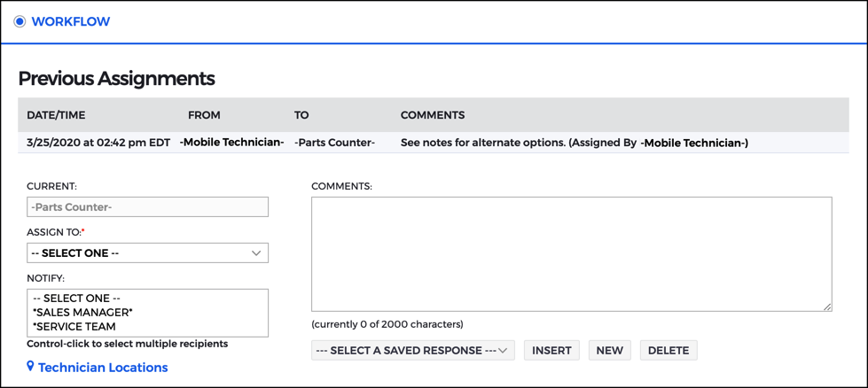
Task: Click the DATE/TIME column header
Action: click(x=56, y=115)
